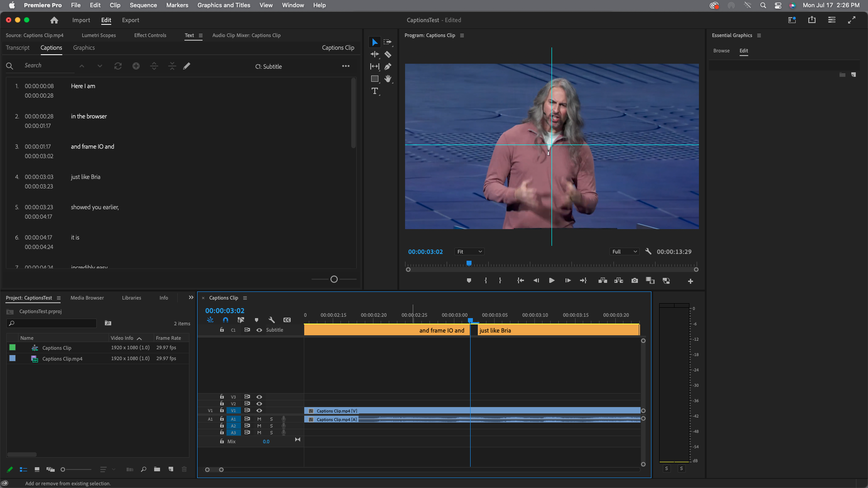Open the Project panel menu

[59, 298]
